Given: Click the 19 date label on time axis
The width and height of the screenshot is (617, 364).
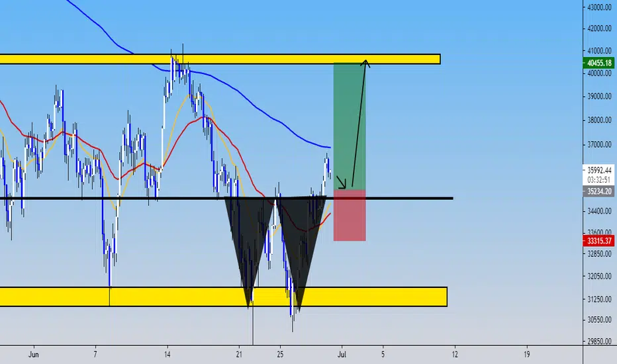Looking at the screenshot, I should 527,355.
